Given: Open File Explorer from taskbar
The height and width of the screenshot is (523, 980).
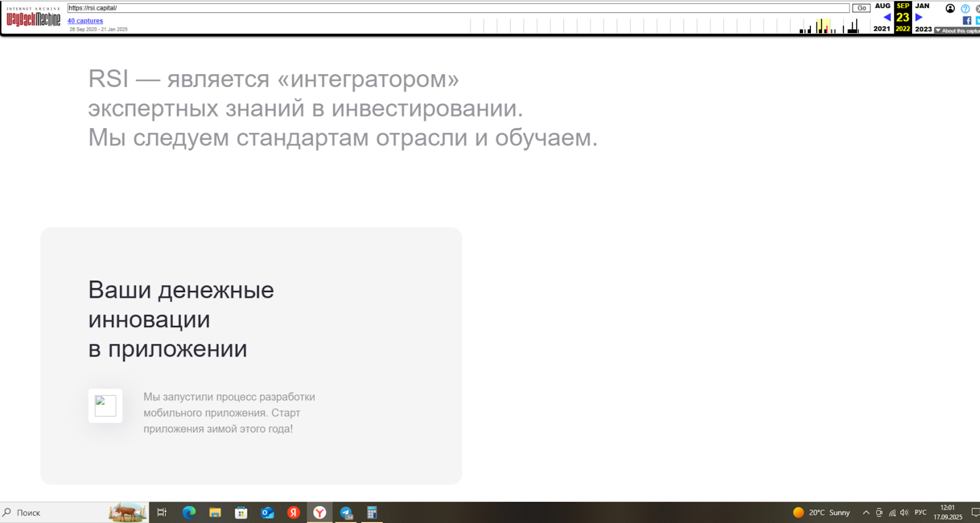Looking at the screenshot, I should pyautogui.click(x=215, y=513).
